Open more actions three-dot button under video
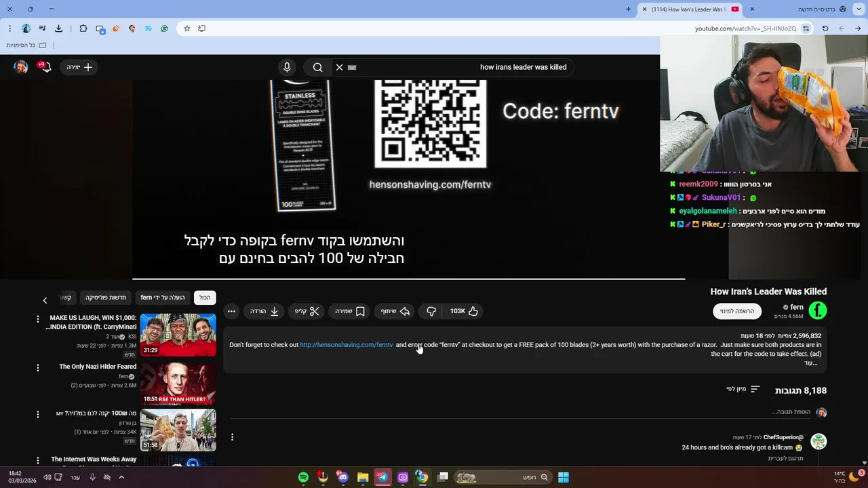 pos(231,311)
